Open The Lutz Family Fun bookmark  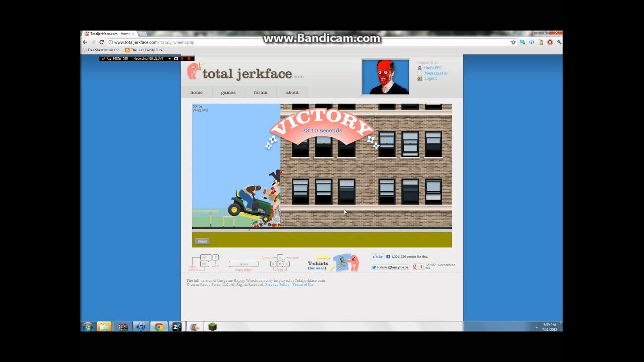(x=144, y=50)
